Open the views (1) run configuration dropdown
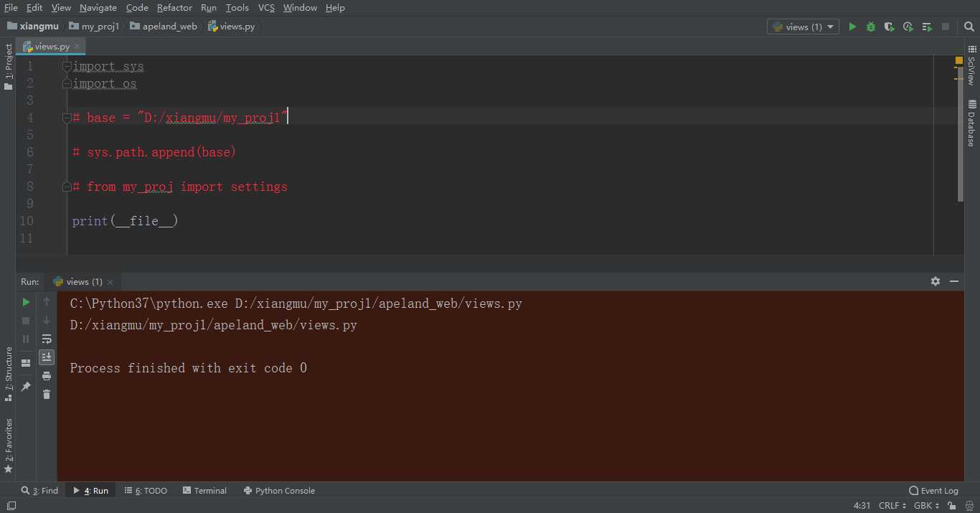Screen dimensions: 980x513 click(803, 27)
